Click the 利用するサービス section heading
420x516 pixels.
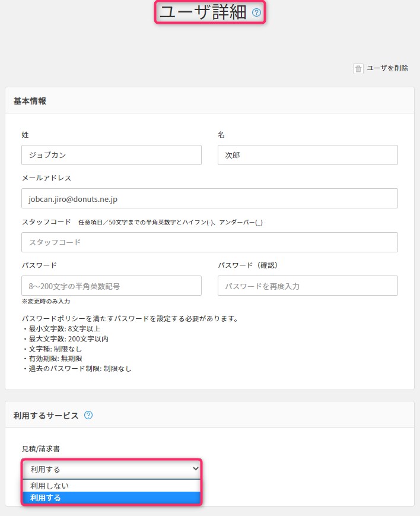tap(46, 416)
